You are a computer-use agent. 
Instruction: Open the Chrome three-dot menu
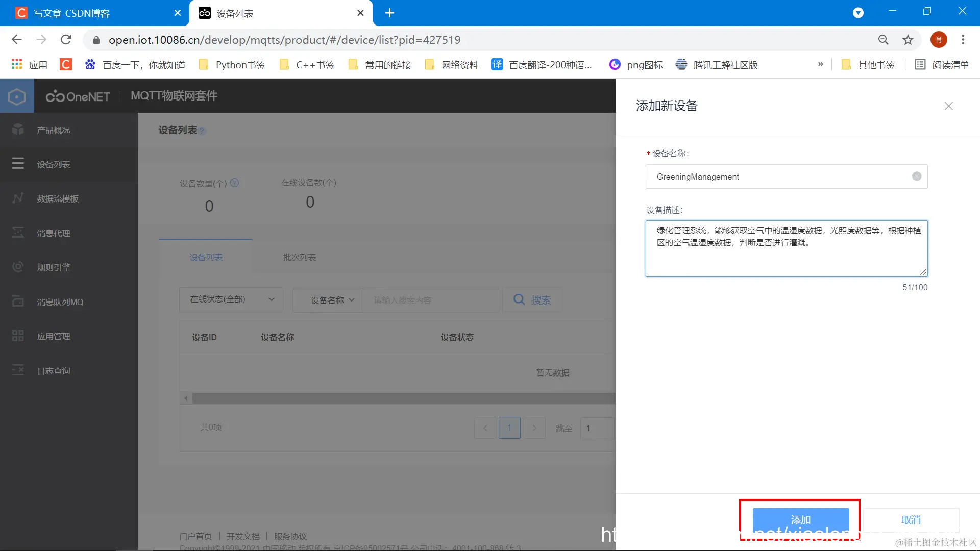click(963, 40)
